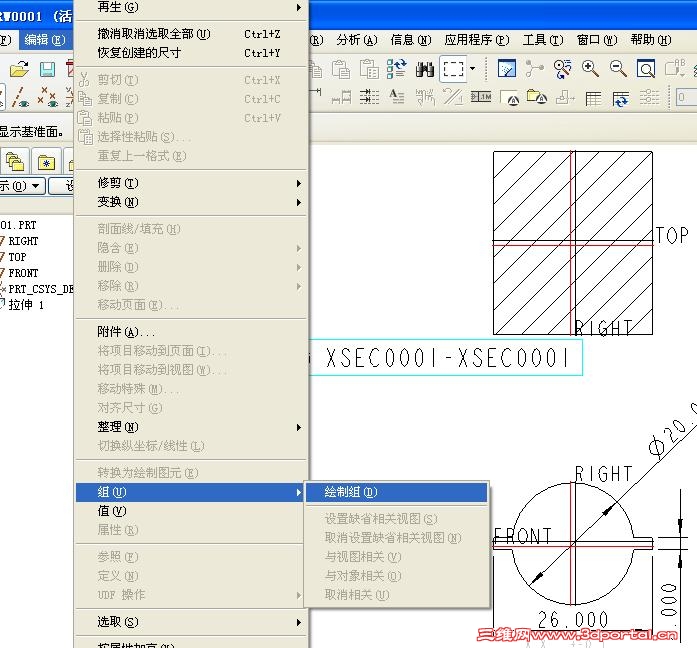Click the binoculars search tool

[425, 69]
